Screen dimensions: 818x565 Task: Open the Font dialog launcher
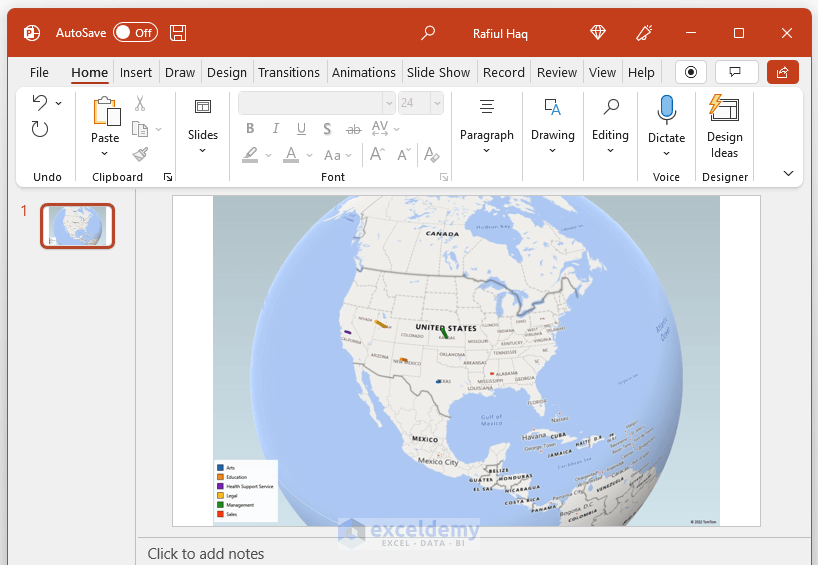(444, 177)
